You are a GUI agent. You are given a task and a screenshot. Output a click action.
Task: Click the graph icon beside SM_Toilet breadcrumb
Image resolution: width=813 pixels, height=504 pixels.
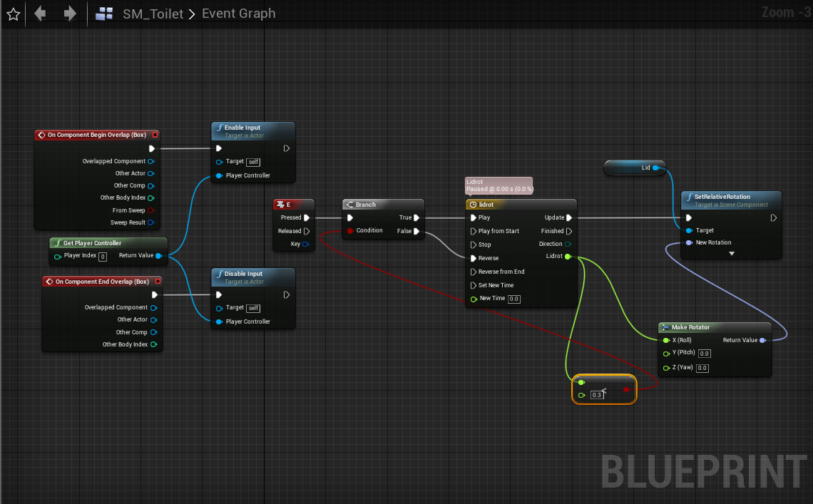(103, 13)
